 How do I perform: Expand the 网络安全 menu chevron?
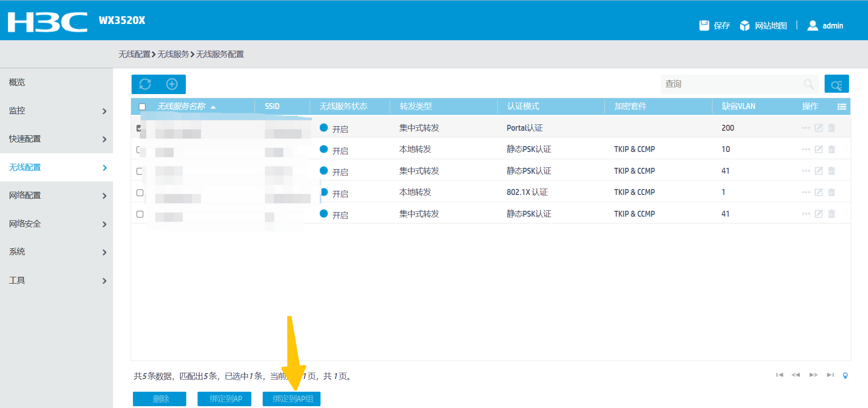[x=104, y=224]
